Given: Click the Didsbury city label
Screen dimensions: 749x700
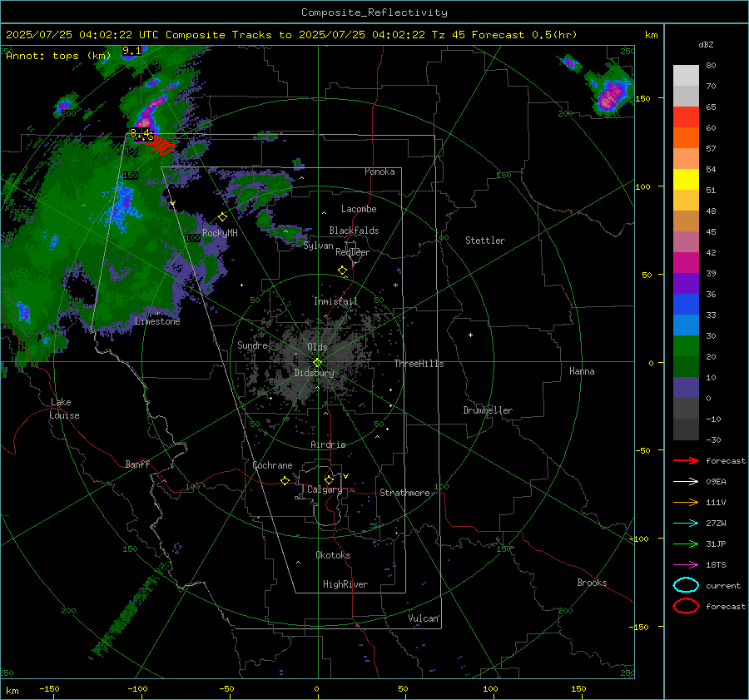Looking at the screenshot, I should pyautogui.click(x=314, y=373).
